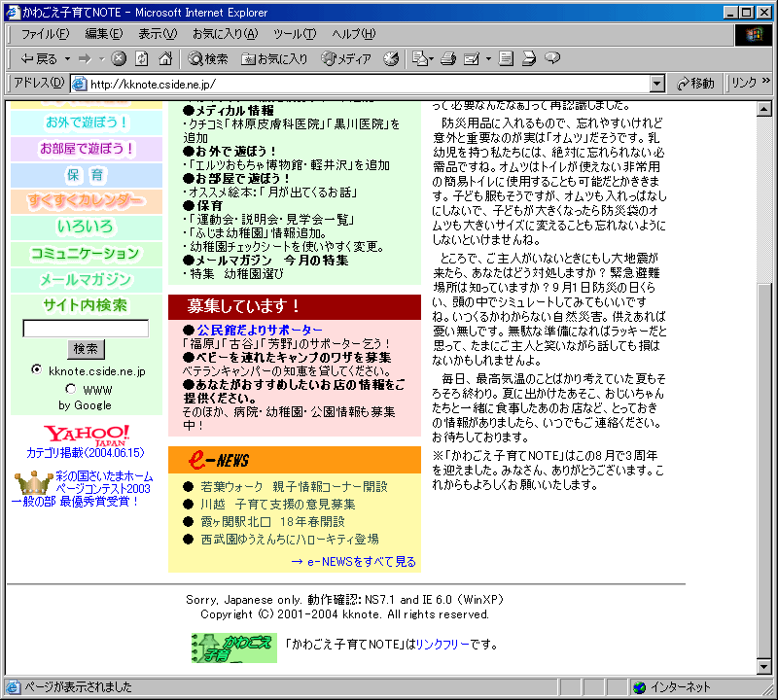This screenshot has height=700, width=778.
Task: Open the リンクフリー link in footer
Action: (x=442, y=645)
